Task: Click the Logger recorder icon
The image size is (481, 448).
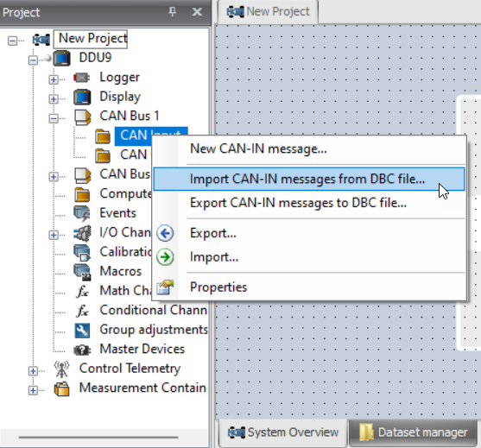Action: [81, 78]
